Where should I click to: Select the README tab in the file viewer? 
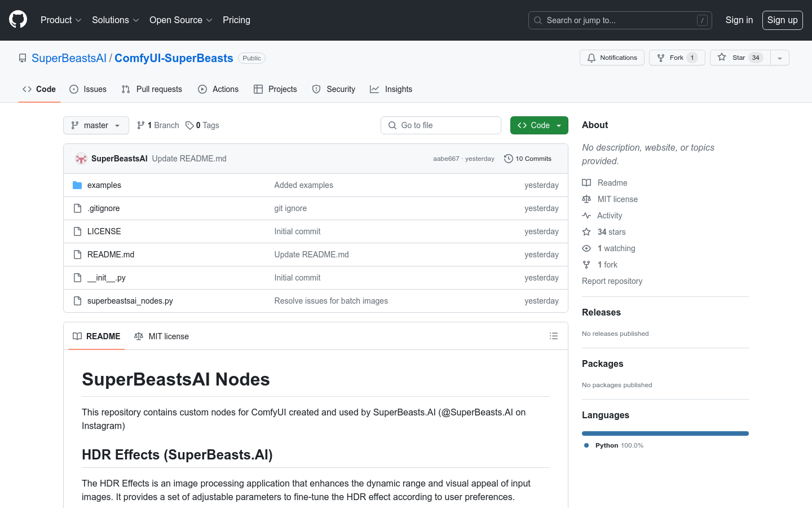[x=96, y=336]
